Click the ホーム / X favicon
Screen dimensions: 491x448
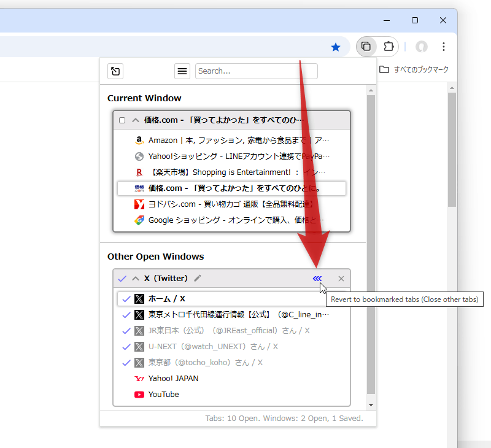[x=139, y=299]
